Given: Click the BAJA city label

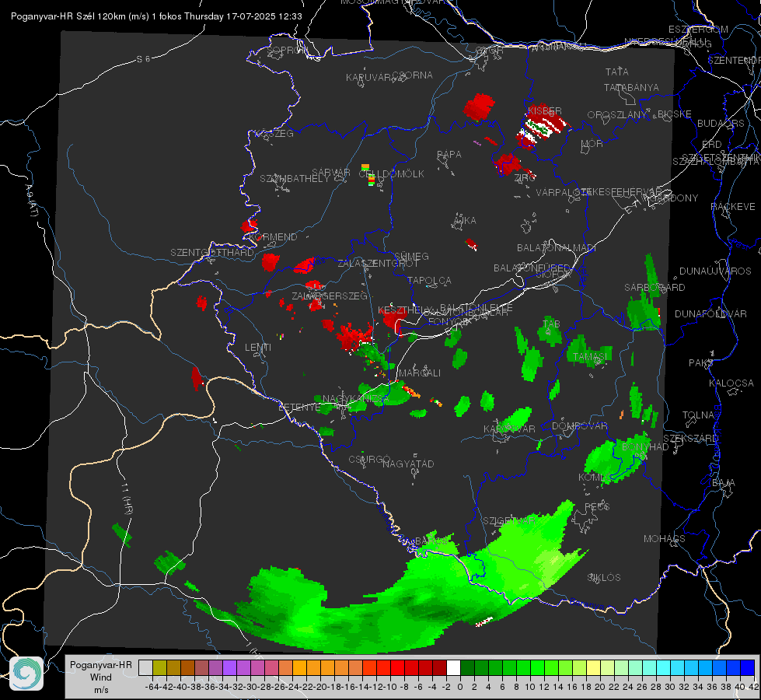Looking at the screenshot, I should tap(724, 483).
